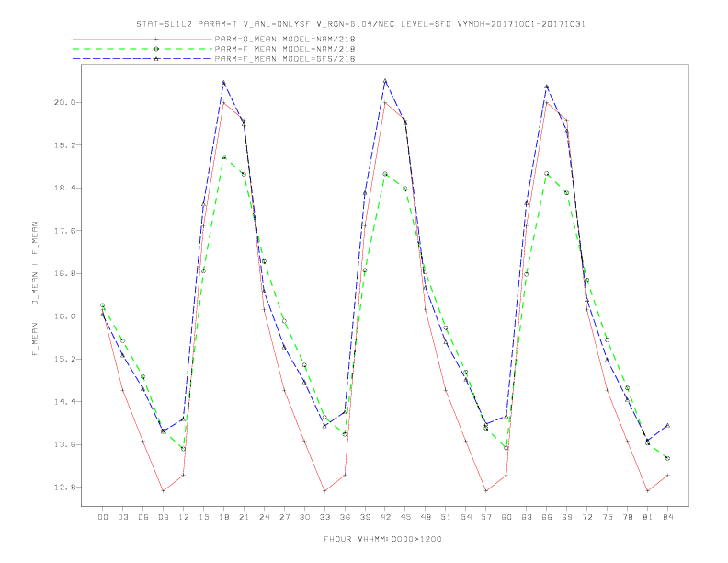Click x-axis tick label 06
728x563 pixels.
[x=143, y=517]
